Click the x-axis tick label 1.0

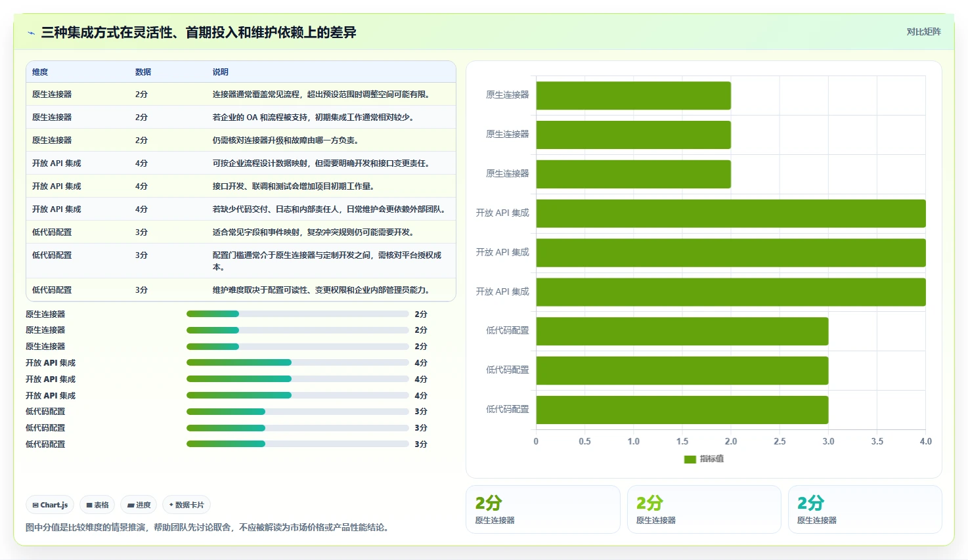[634, 442]
